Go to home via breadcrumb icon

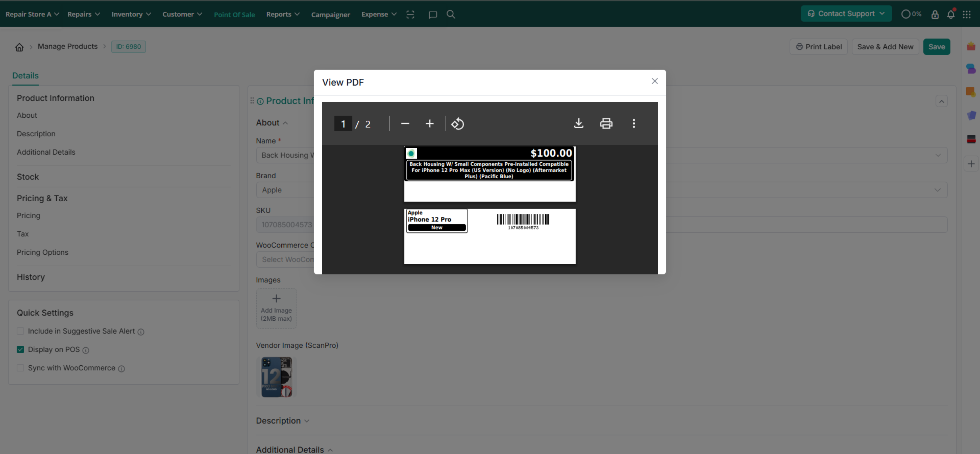[19, 47]
